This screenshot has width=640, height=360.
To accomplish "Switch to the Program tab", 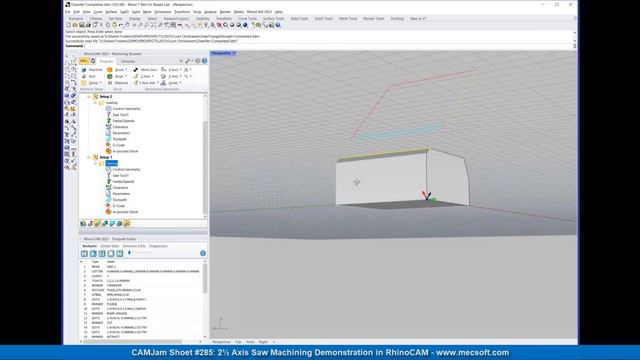I will tap(106, 61).
